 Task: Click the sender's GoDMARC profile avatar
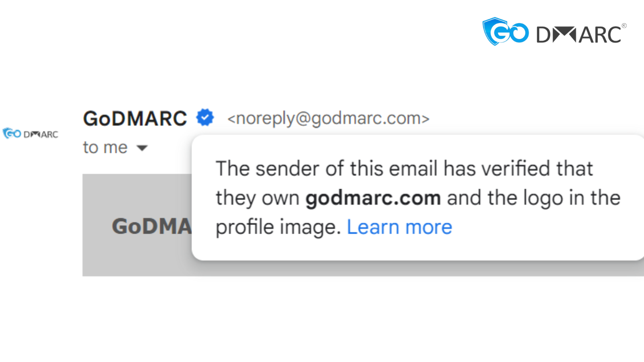[31, 134]
